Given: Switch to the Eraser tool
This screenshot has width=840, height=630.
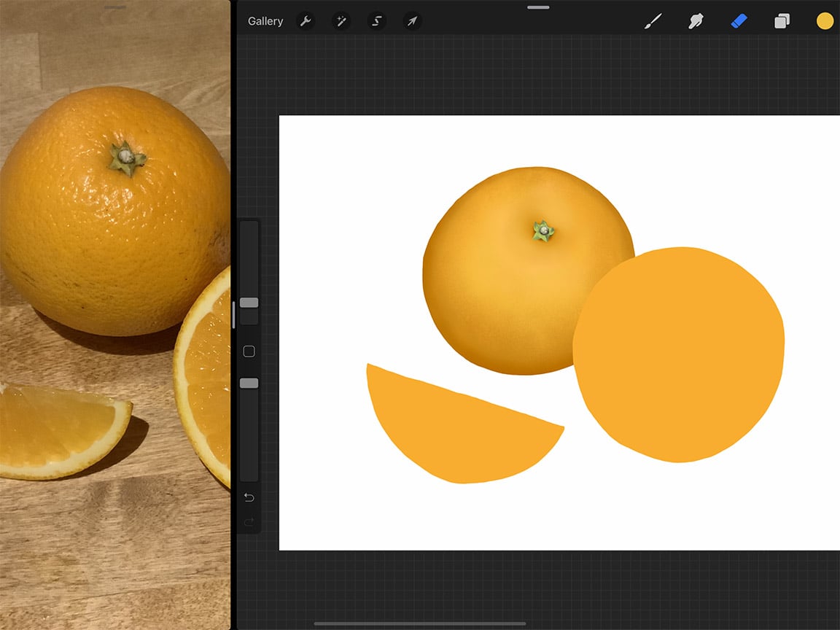Looking at the screenshot, I should (739, 21).
